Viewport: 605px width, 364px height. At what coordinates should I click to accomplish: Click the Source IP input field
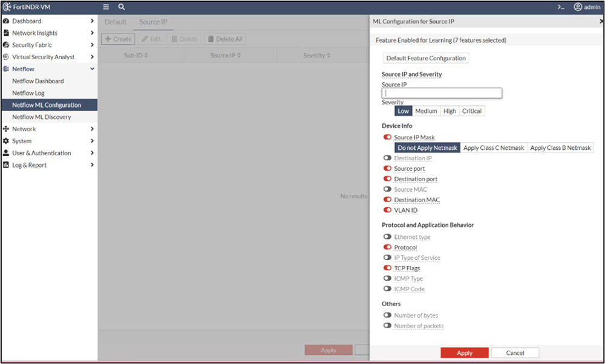442,93
